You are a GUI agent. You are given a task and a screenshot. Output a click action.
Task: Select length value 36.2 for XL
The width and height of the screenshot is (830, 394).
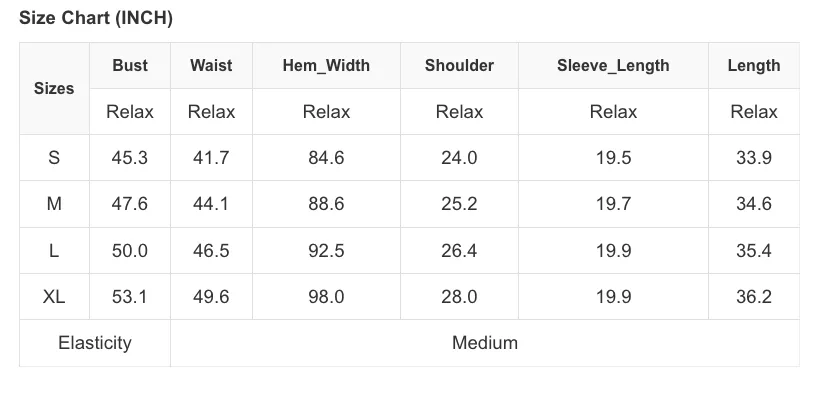coord(754,297)
